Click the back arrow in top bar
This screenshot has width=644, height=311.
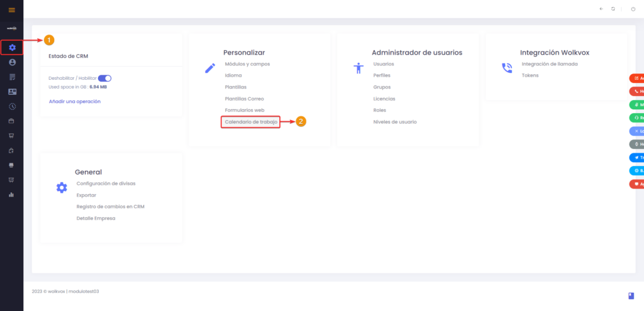pos(601,9)
